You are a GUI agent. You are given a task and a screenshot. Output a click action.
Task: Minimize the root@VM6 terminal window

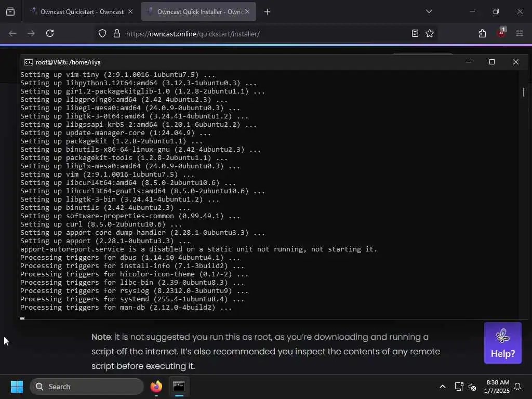(469, 62)
